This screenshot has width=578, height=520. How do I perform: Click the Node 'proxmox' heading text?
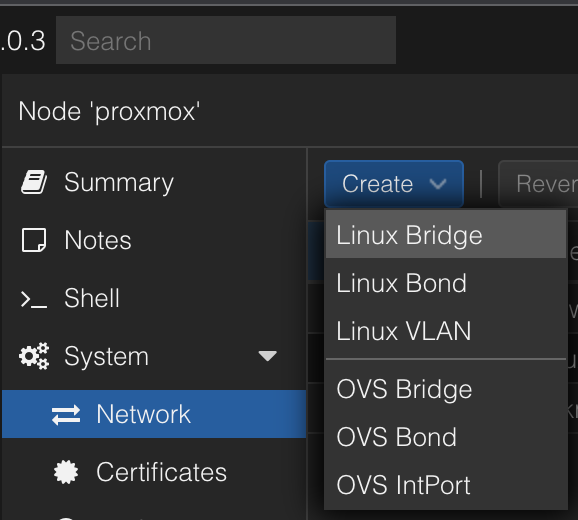(109, 111)
